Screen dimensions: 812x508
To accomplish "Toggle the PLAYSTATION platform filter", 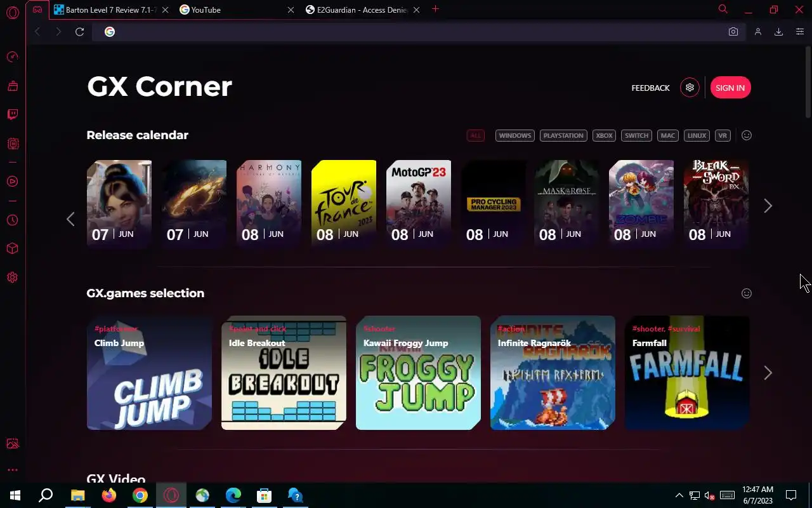I will tap(563, 135).
